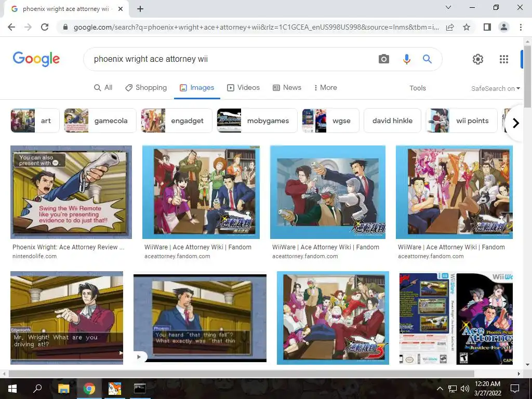Click the horizontal scrollbar at the bottom
The width and height of the screenshot is (532, 399).
coord(241,374)
